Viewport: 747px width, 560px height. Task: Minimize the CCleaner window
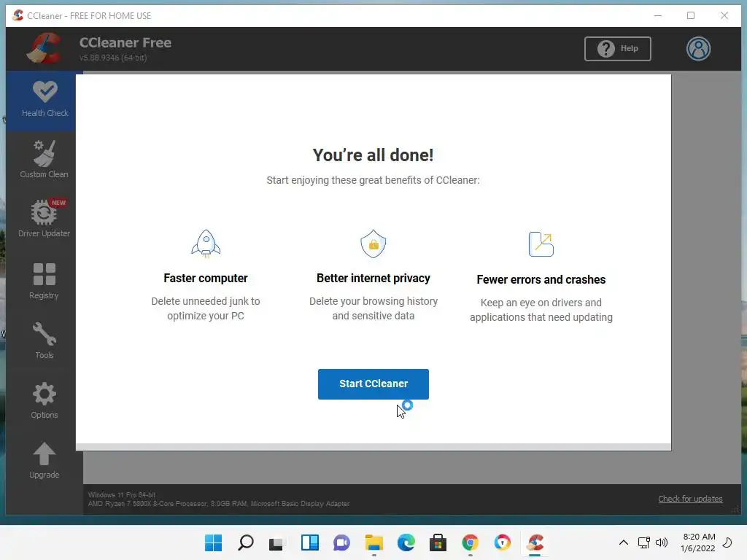click(x=658, y=15)
